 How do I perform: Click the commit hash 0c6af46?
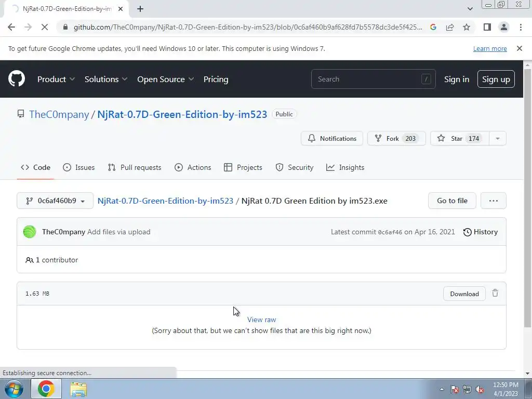click(390, 232)
